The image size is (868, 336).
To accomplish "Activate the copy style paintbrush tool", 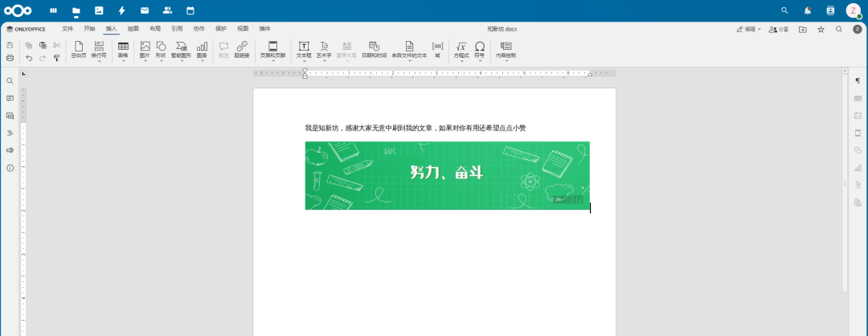I will (56, 58).
